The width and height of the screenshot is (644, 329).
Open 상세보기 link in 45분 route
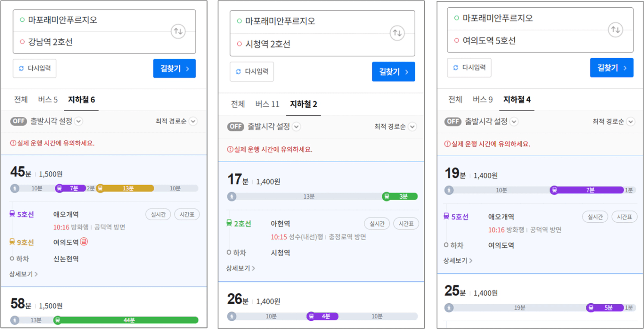click(x=23, y=274)
